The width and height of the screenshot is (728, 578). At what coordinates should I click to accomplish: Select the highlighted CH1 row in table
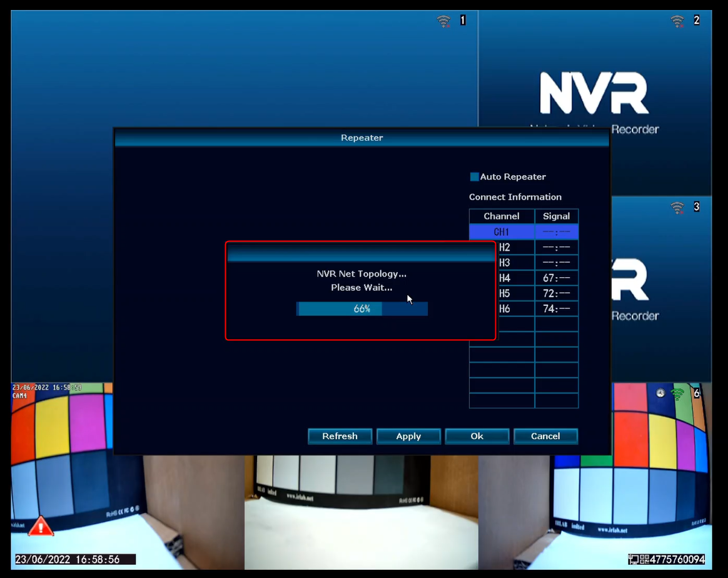[x=502, y=232]
